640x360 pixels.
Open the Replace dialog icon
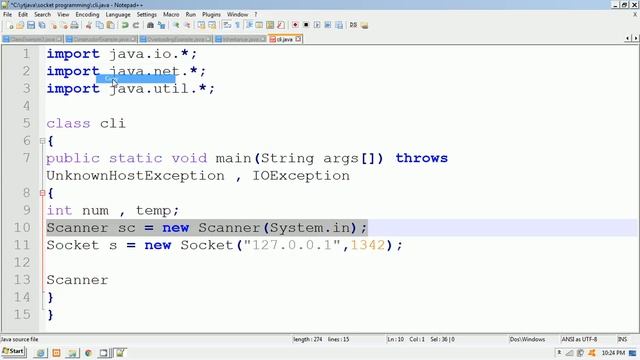point(161,25)
